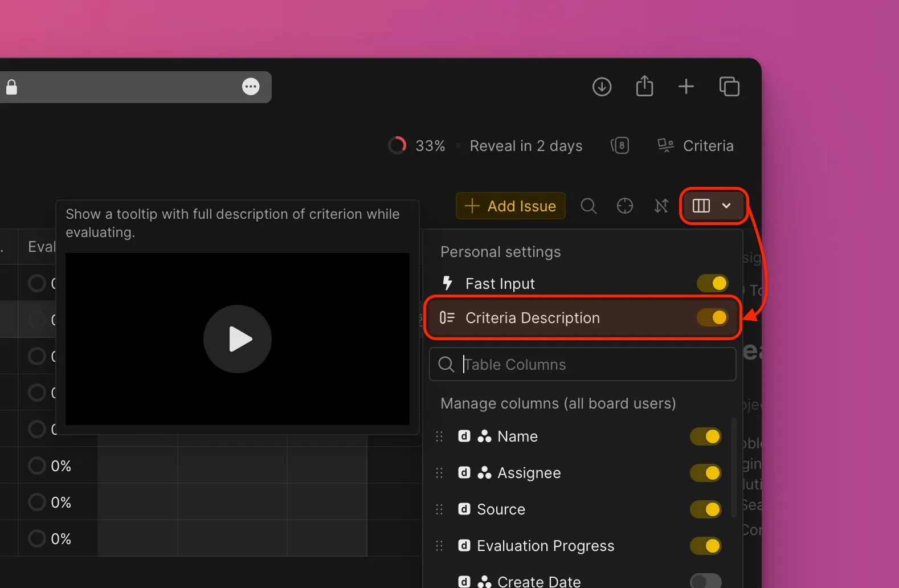Click the search magnifier beside Add Issue
899x588 pixels.
click(589, 206)
